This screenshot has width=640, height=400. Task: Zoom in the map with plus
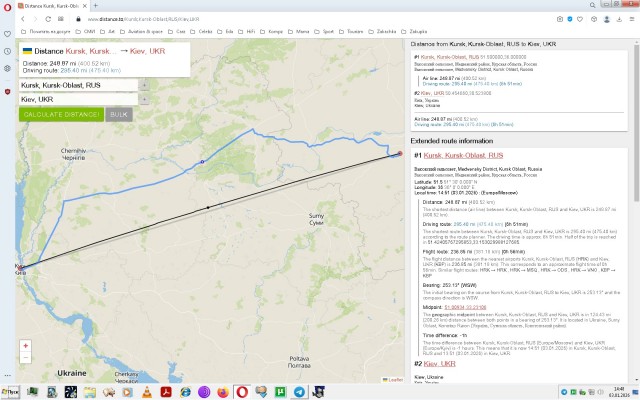pos(25,346)
